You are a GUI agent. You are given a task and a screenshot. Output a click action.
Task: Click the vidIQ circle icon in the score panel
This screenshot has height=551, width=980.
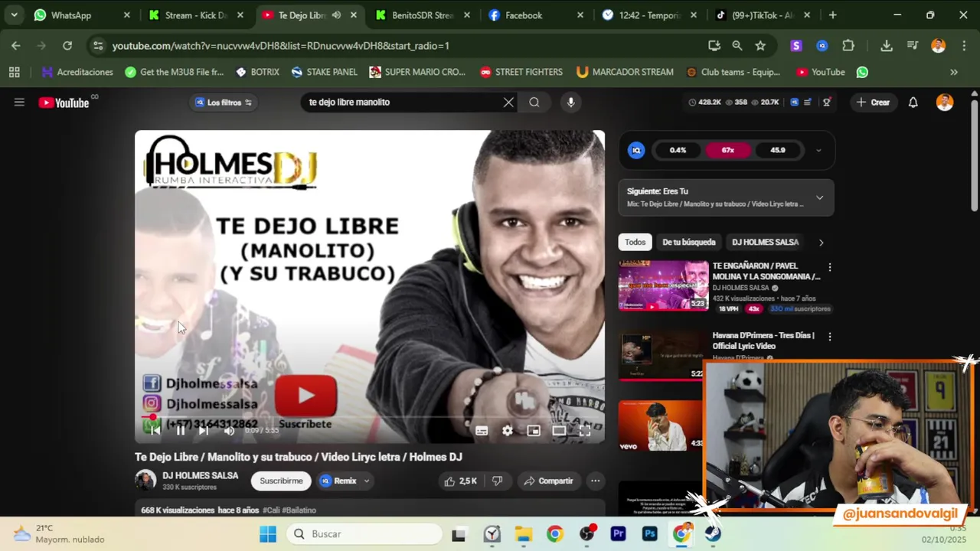pyautogui.click(x=636, y=151)
